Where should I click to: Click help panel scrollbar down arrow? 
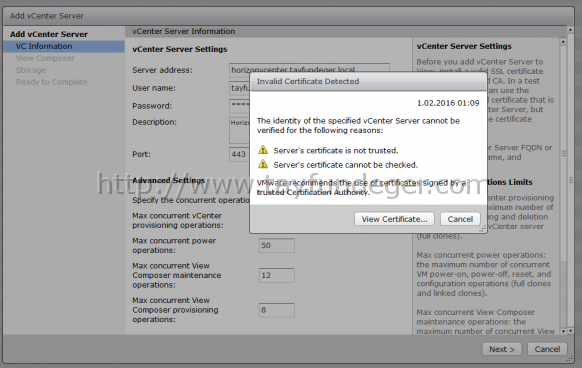563,331
